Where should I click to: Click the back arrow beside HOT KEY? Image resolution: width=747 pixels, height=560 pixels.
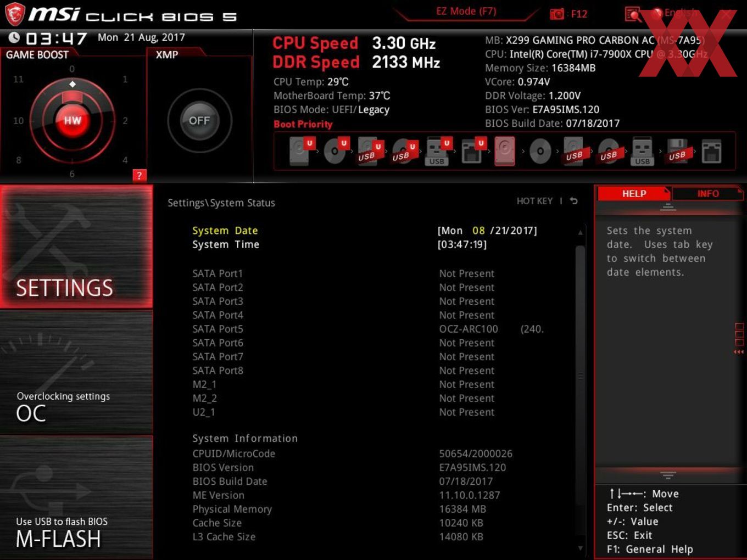tap(574, 201)
